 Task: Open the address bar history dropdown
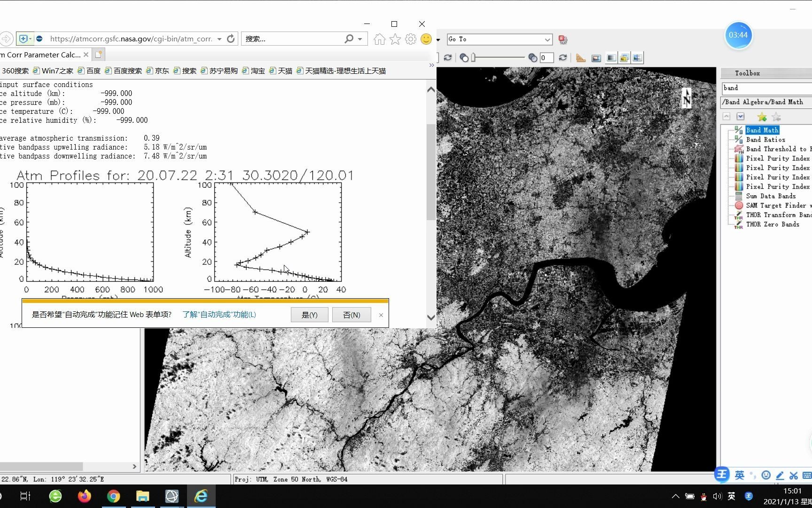219,39
